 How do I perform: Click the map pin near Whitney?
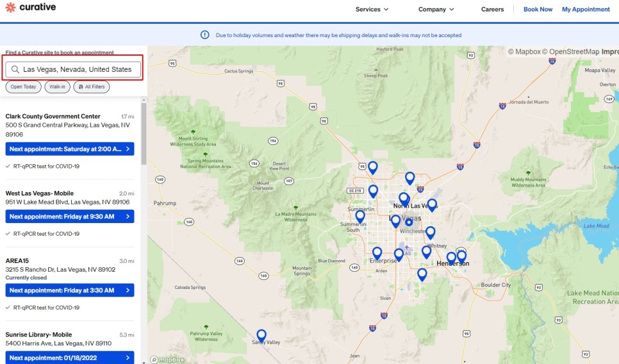tap(431, 233)
